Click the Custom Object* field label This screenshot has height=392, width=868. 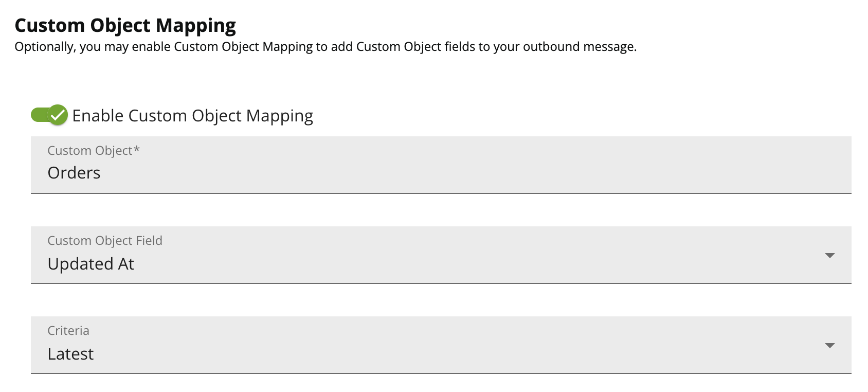coord(90,151)
